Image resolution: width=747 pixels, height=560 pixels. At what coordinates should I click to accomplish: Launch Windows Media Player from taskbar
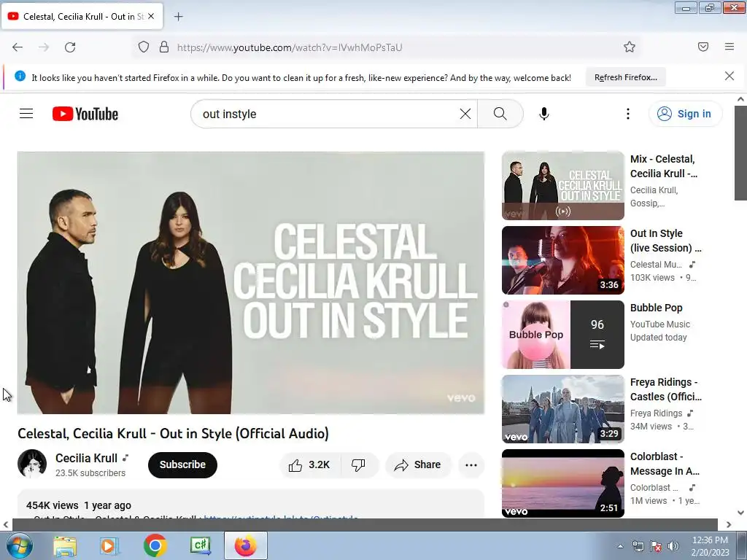coord(109,545)
